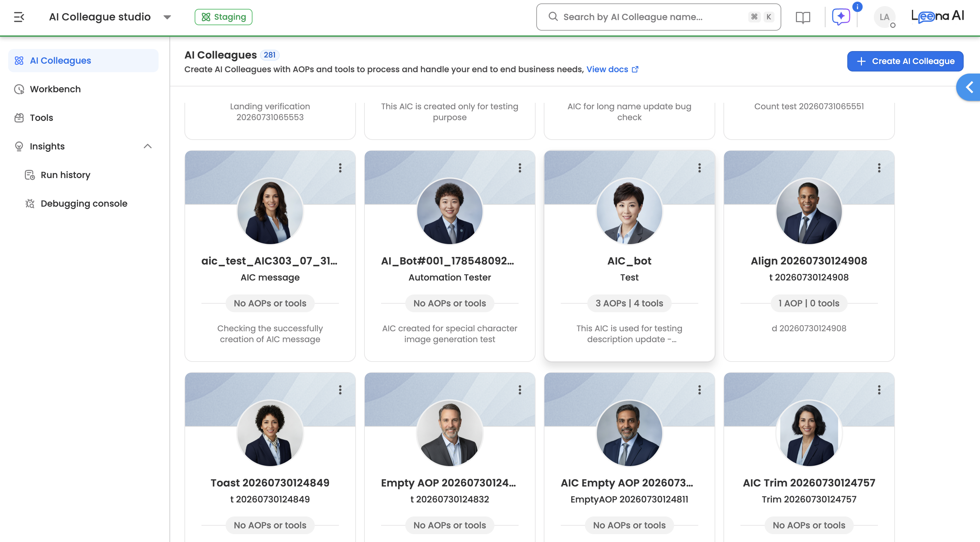Open the LA user profile avatar

click(884, 17)
